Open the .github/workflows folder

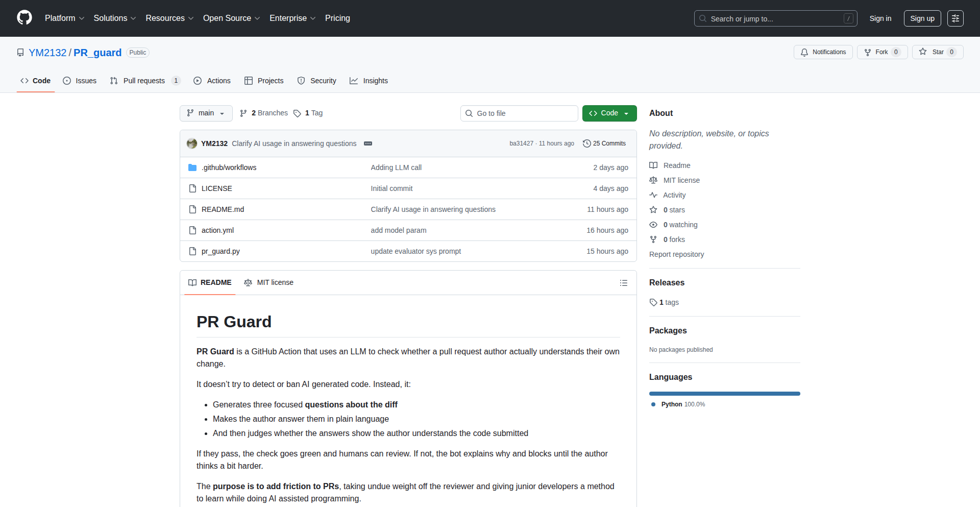coord(229,167)
